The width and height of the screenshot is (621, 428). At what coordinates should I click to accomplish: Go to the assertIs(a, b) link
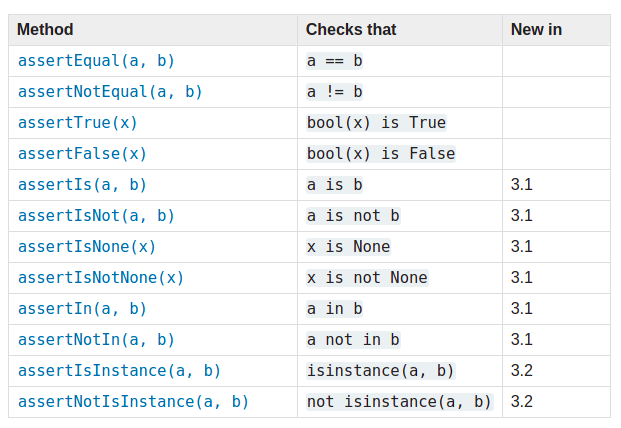82,185
